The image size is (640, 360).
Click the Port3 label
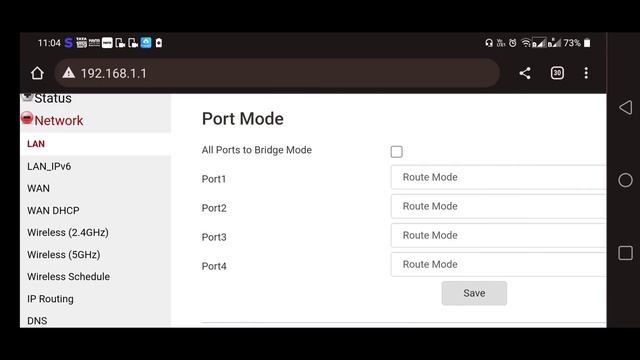tap(214, 237)
